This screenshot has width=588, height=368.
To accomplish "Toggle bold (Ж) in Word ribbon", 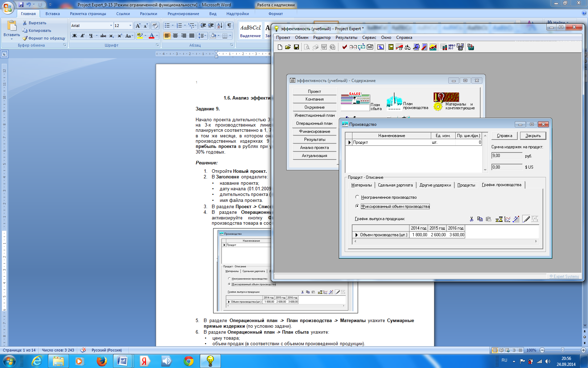I will [75, 36].
